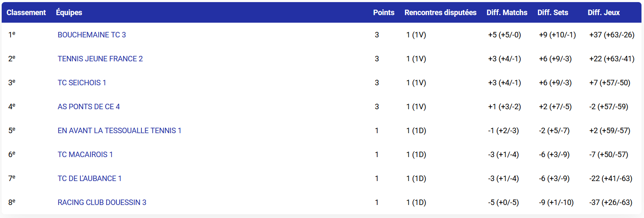Click the TC MACAIROIS 1 team link
This screenshot has width=644, height=218.
click(85, 155)
